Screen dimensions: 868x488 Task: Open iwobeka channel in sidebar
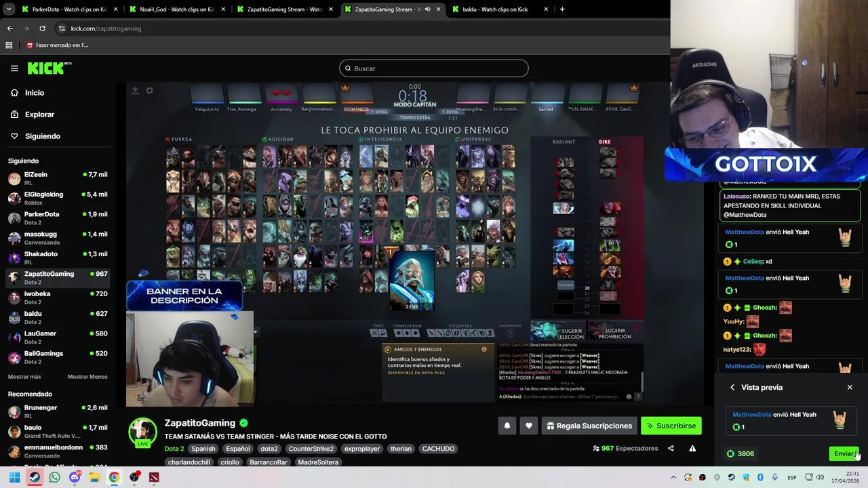pos(58,297)
